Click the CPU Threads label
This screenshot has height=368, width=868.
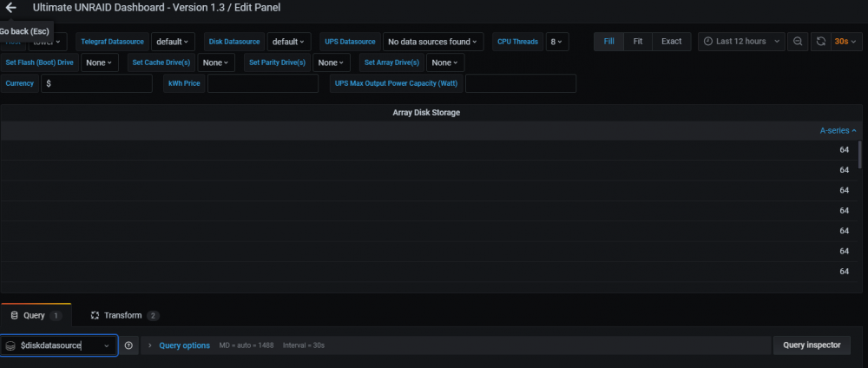point(517,42)
